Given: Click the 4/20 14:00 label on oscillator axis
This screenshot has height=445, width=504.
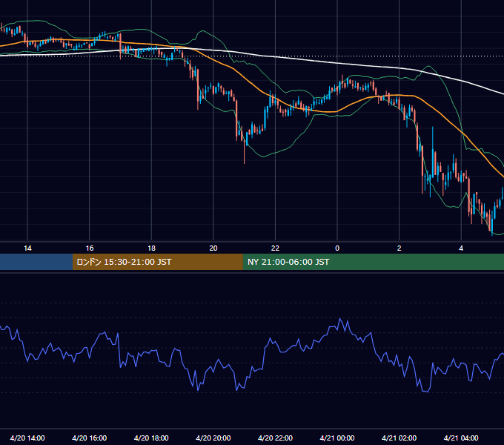Looking at the screenshot, I should [x=27, y=438].
